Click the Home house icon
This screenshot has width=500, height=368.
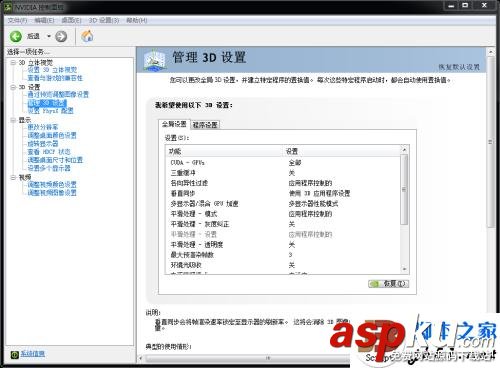coord(87,36)
